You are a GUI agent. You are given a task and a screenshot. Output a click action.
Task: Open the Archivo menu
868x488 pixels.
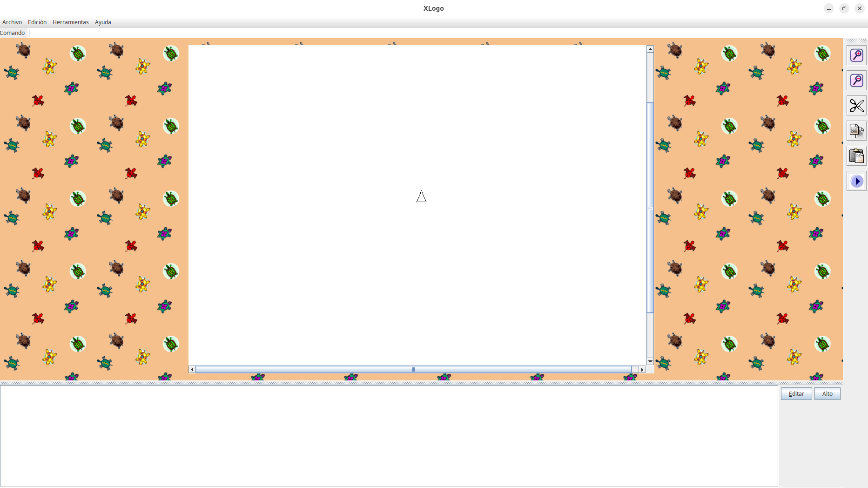click(12, 22)
